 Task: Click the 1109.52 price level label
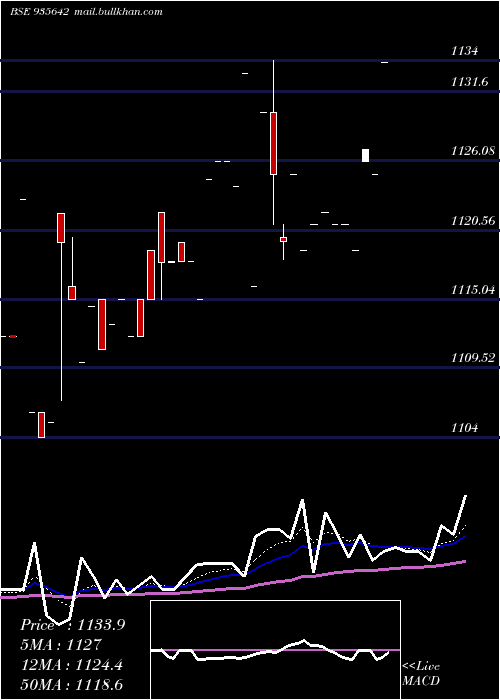pyautogui.click(x=473, y=358)
